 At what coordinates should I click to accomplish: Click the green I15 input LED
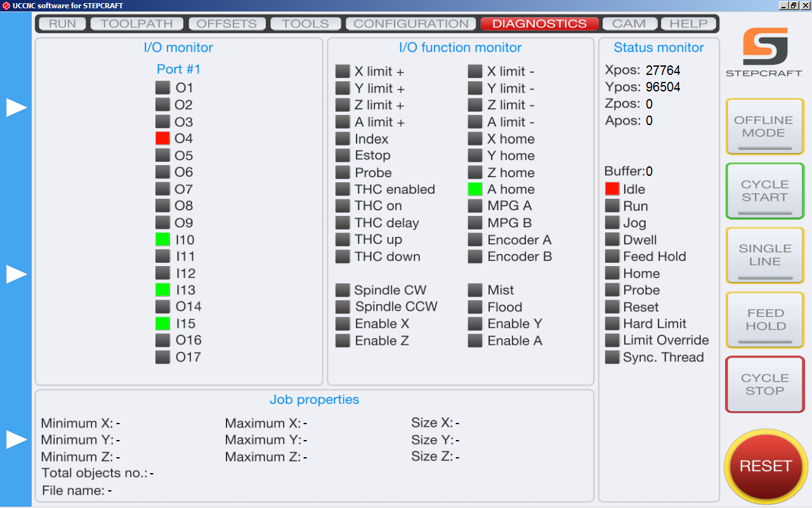(x=162, y=323)
